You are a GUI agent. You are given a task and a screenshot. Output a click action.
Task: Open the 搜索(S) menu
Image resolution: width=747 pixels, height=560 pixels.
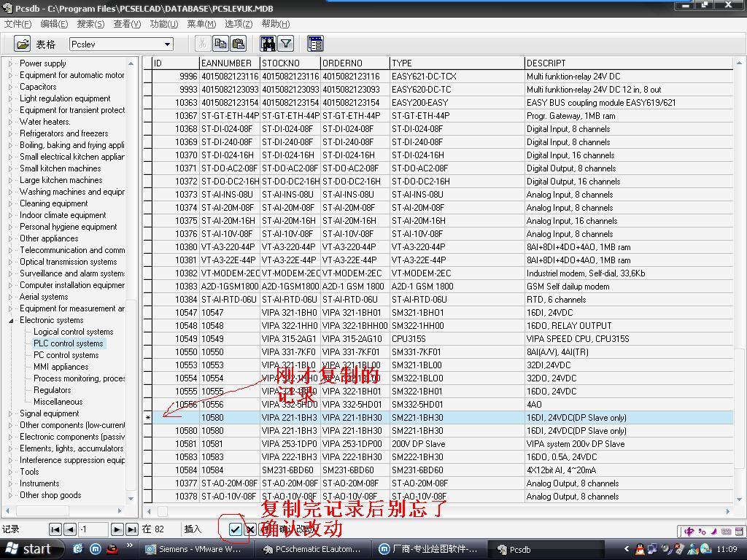point(90,24)
